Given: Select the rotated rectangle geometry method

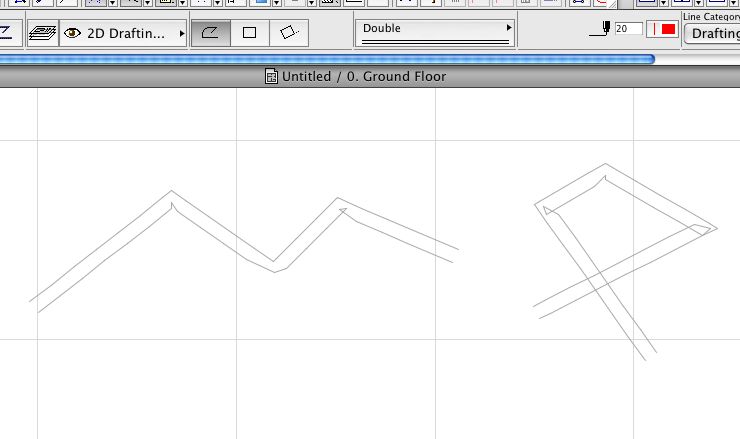Looking at the screenshot, I should [x=289, y=33].
